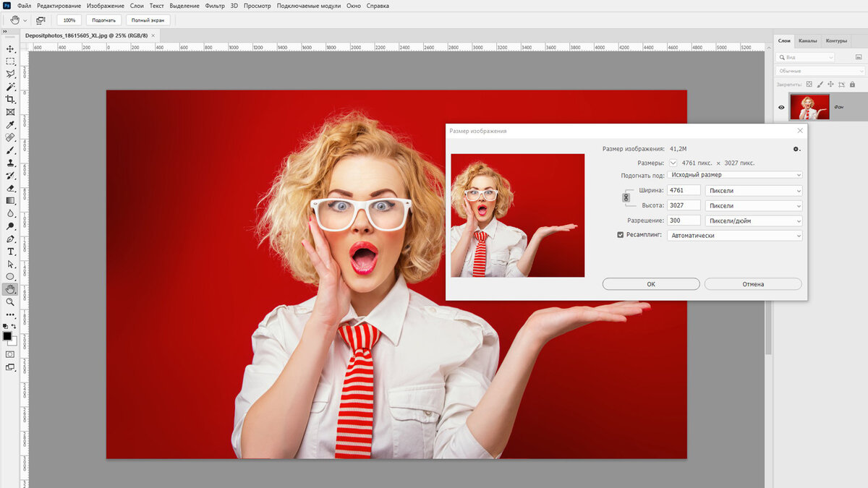Select the Rectangular Marquee tool
This screenshot has width=868, height=488.
[10, 61]
